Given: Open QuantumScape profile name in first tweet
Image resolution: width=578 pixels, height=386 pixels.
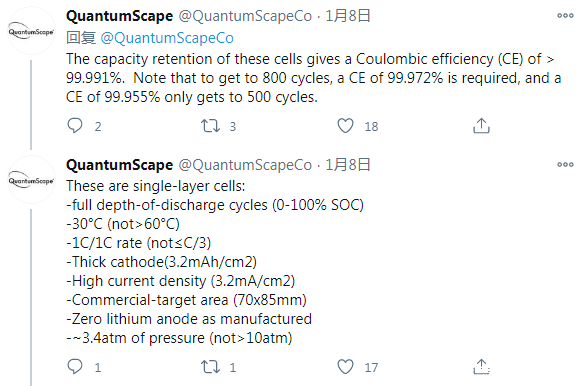Looking at the screenshot, I should point(119,16).
